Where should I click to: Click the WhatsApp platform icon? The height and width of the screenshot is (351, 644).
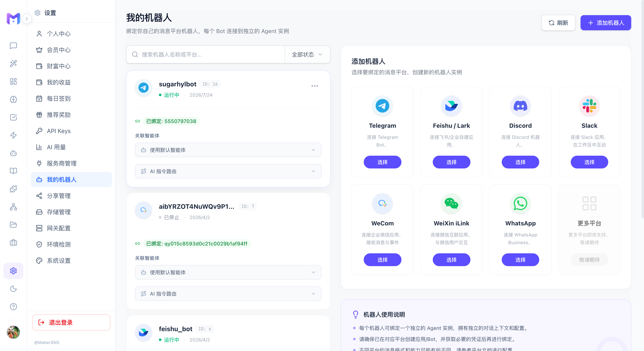[520, 203]
